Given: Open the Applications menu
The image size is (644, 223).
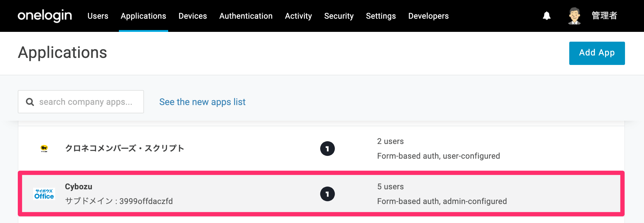Looking at the screenshot, I should click(143, 16).
